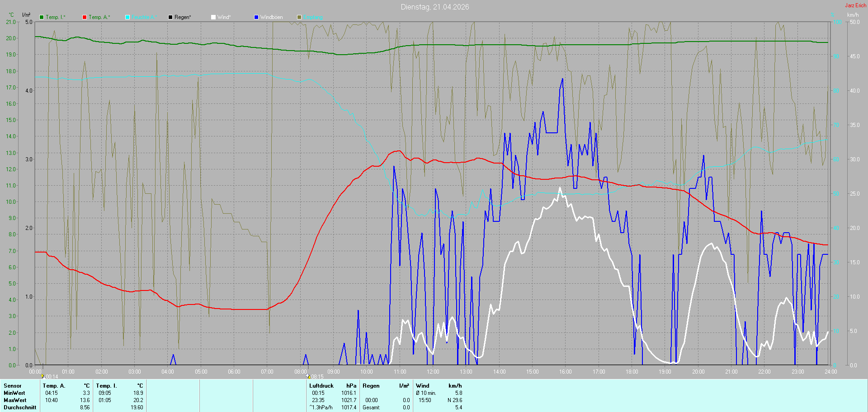The image size is (868, 412).
Task: Click the blue Windböen legend swatch
Action: tap(256, 17)
